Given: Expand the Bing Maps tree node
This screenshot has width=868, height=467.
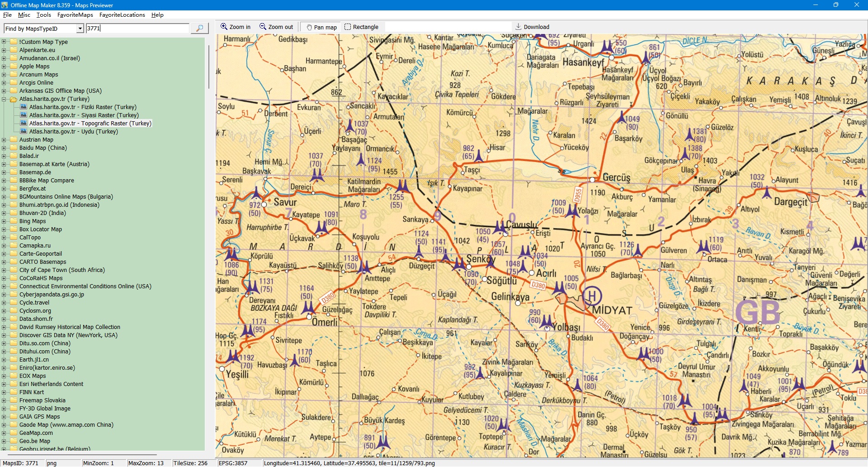Looking at the screenshot, I should [4, 221].
